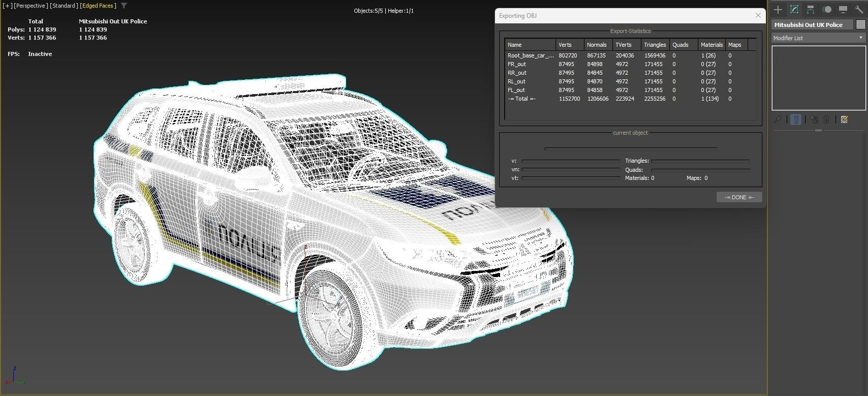The width and height of the screenshot is (868, 396).
Task: Click the viewport filter funnel icon
Action: tap(124, 6)
